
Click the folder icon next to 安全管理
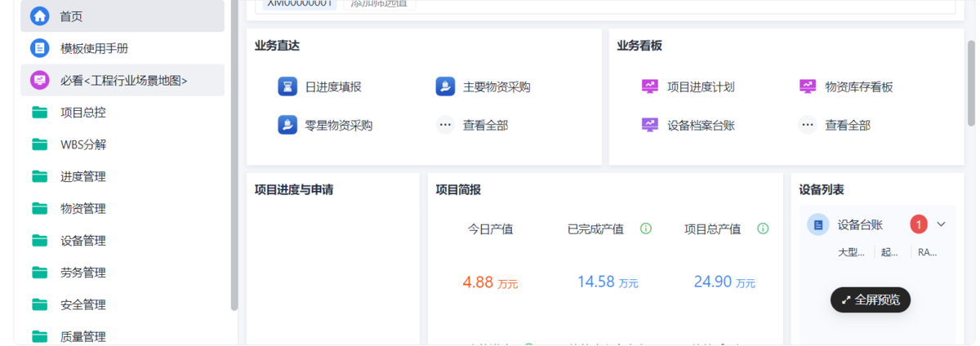[x=40, y=304]
